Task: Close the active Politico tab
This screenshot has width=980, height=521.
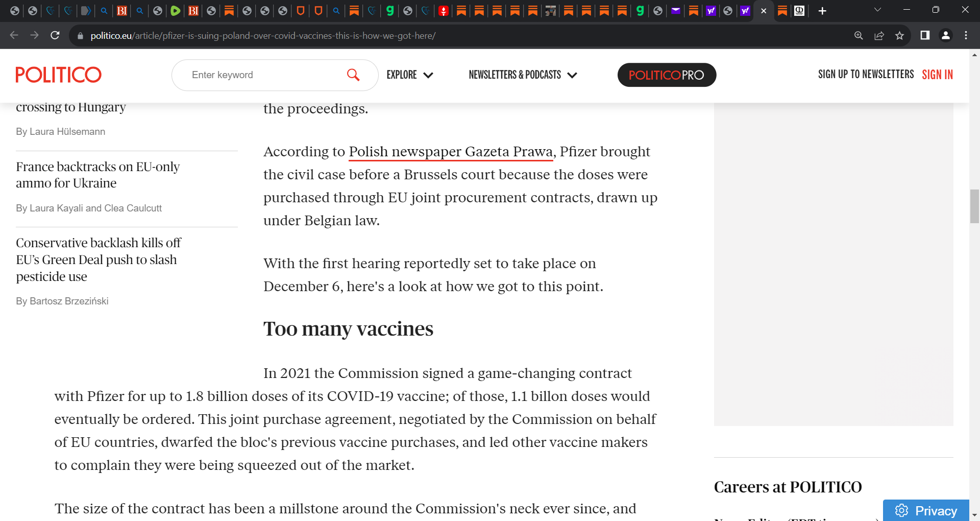Action: [764, 11]
